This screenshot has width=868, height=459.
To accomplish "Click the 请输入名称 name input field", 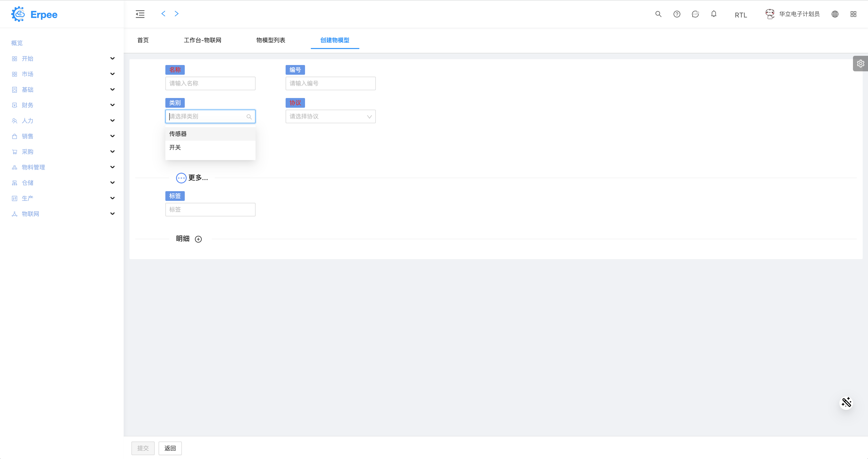I will pos(210,83).
